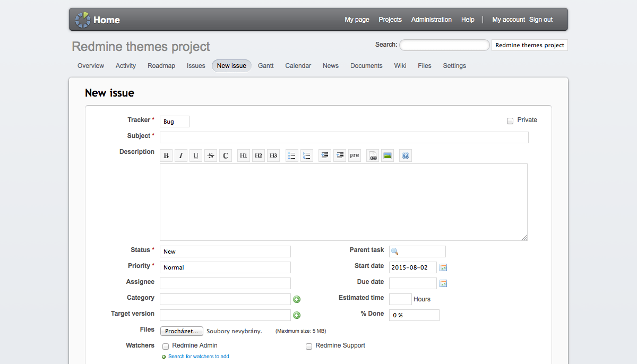Switch to the Overview tab
Viewport: 637px width, 364px height.
(x=91, y=66)
